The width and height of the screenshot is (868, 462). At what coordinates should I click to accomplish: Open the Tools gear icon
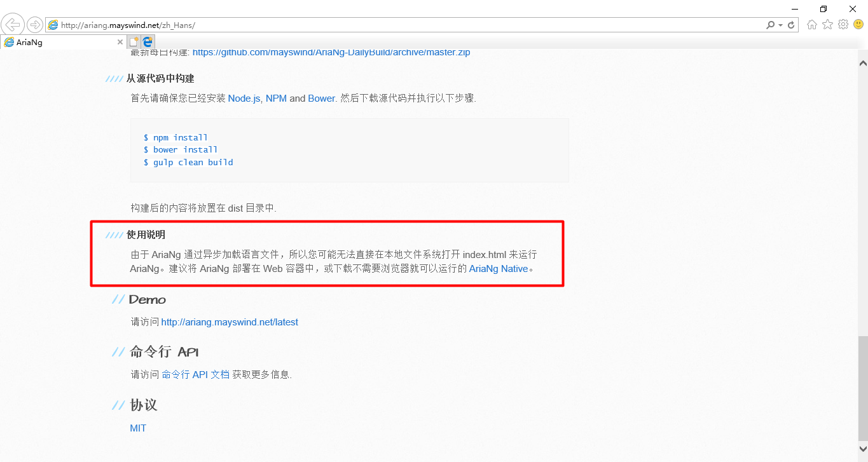[843, 25]
